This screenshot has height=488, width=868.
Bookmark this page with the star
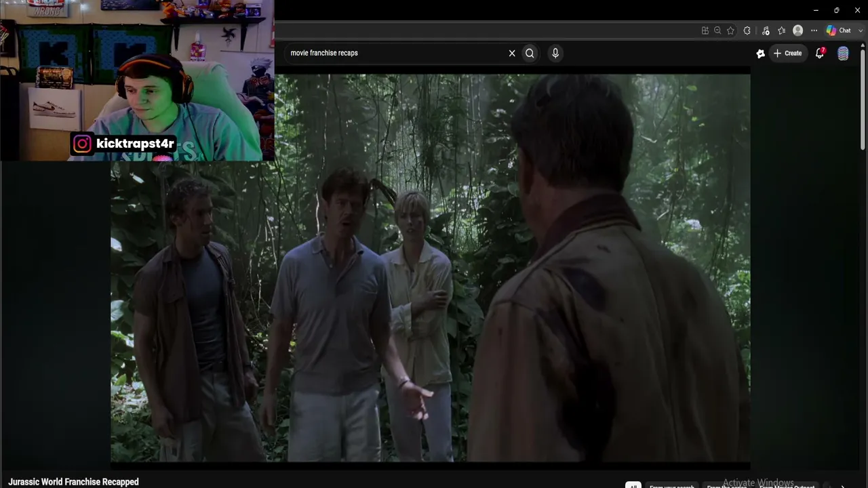coord(730,30)
